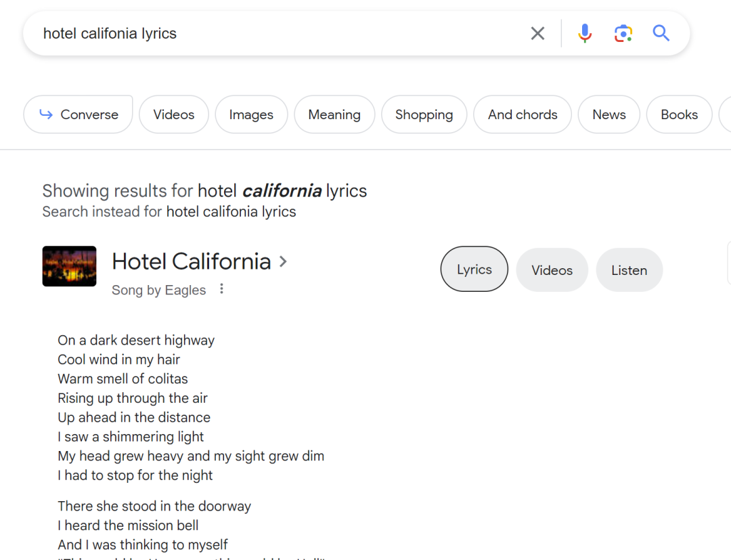Choose the Shopping filter chip
731x560 pixels.
(x=424, y=114)
